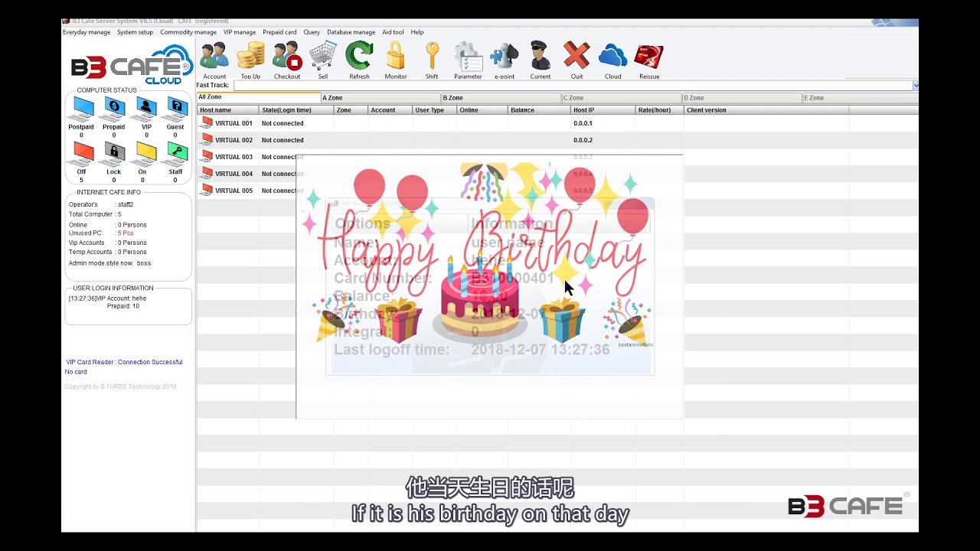This screenshot has height=551, width=980.
Task: Open the Account toolbar icon
Action: click(214, 60)
